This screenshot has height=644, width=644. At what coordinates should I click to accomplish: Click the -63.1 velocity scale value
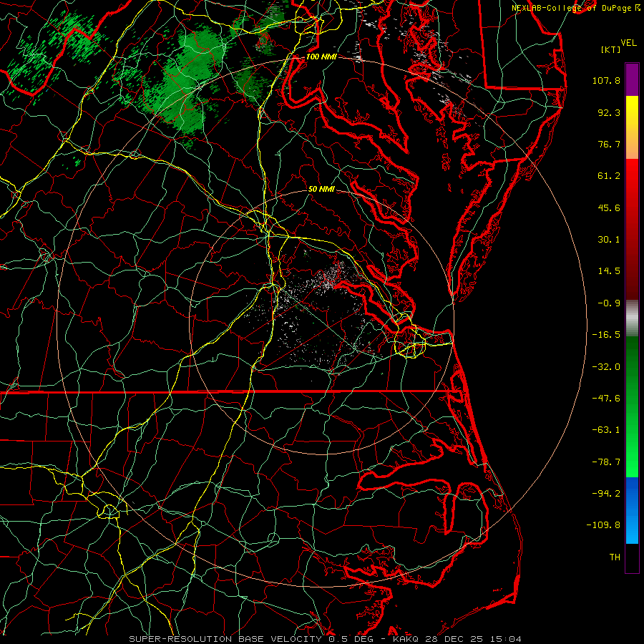[606, 430]
